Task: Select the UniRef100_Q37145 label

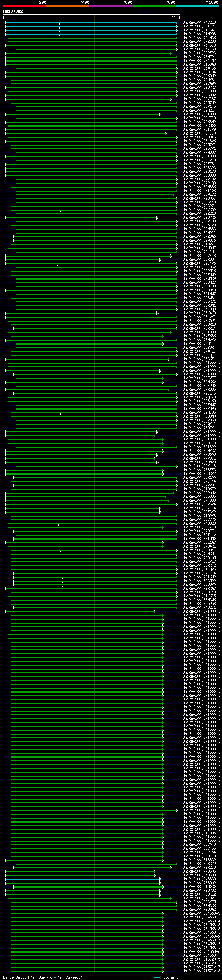Action: click(199, 106)
